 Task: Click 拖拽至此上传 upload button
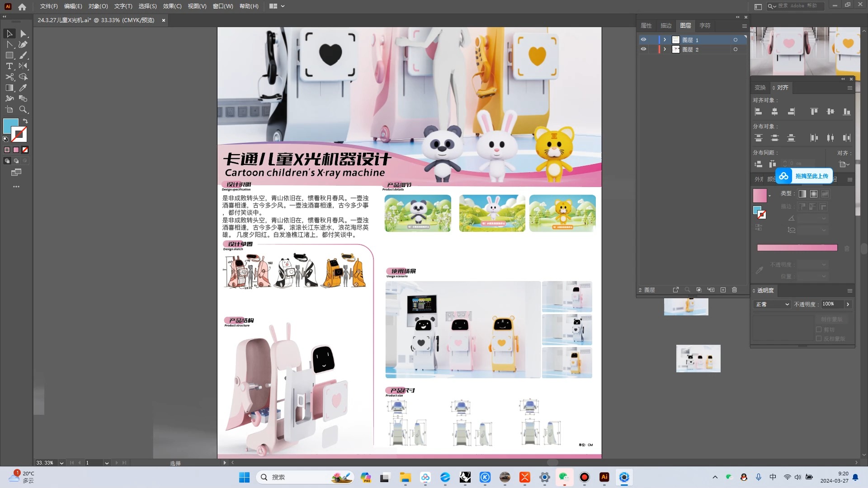[804, 176]
